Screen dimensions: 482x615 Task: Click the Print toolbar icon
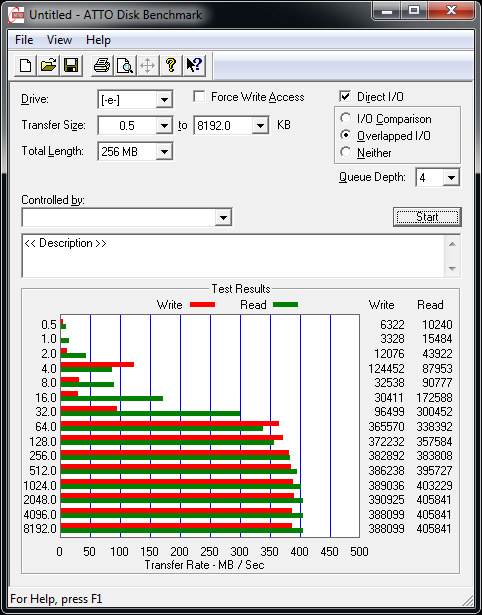(x=102, y=65)
